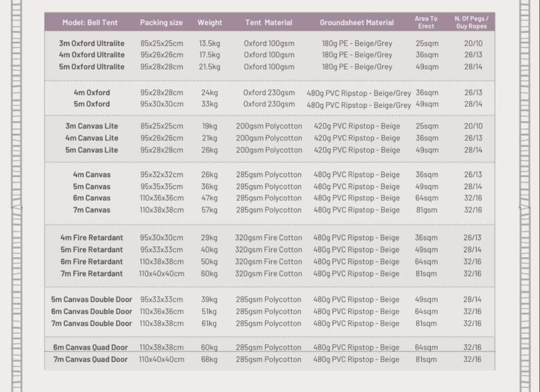
Task: Click the '13.5kg' weight value
Action: (209, 44)
